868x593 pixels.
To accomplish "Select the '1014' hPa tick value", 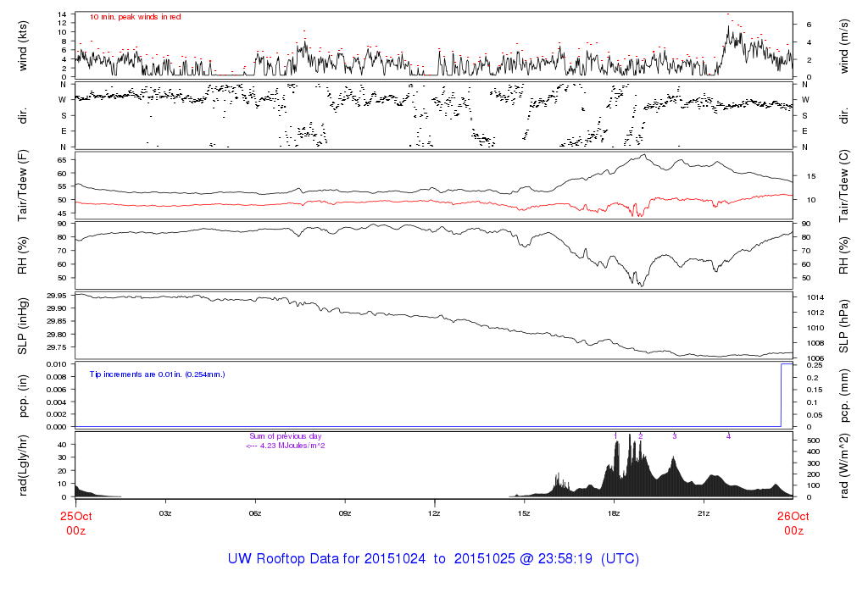I will (815, 297).
